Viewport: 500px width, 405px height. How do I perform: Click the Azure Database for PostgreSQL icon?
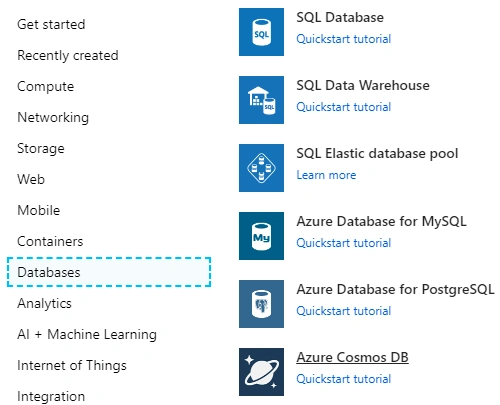pyautogui.click(x=261, y=304)
